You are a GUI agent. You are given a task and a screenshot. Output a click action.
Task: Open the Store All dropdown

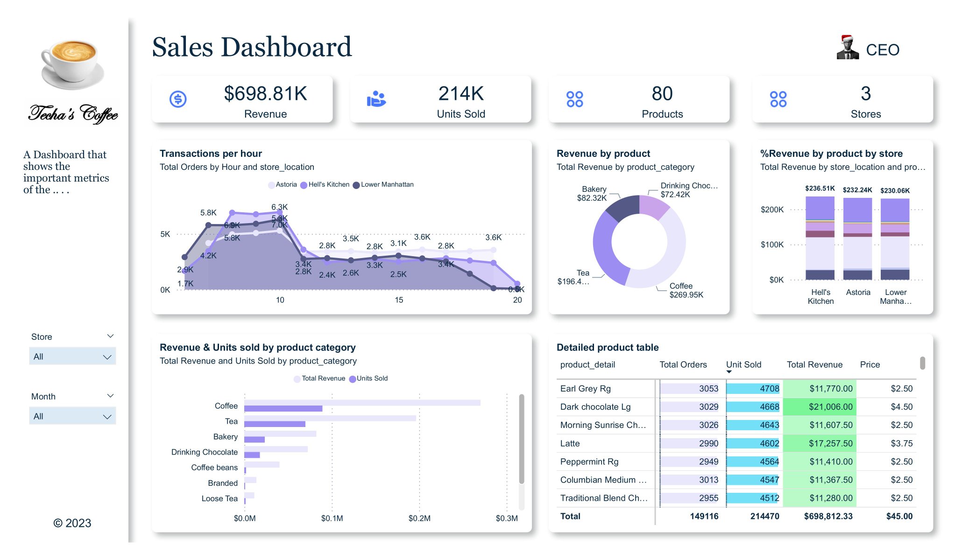pyautogui.click(x=72, y=357)
